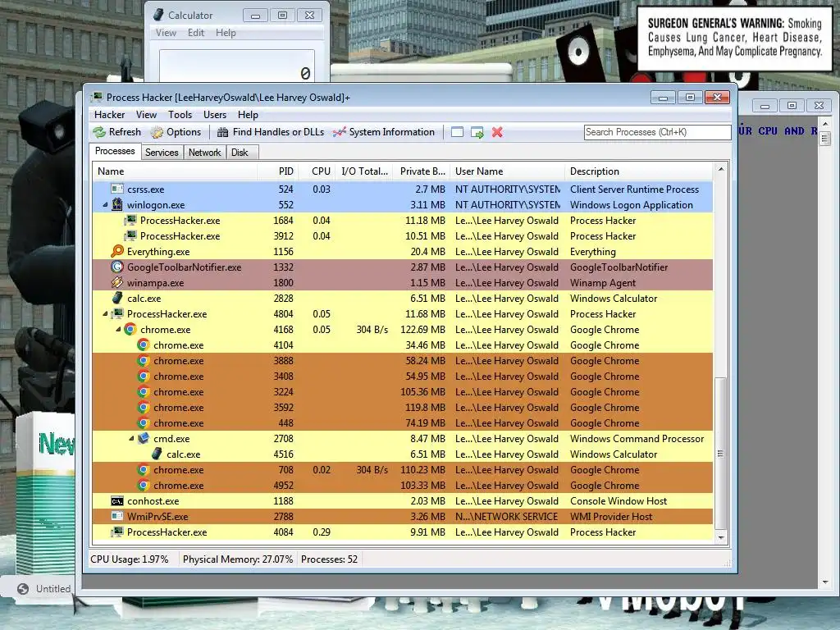Click chrome.exe icon with PID 4168

point(130,329)
